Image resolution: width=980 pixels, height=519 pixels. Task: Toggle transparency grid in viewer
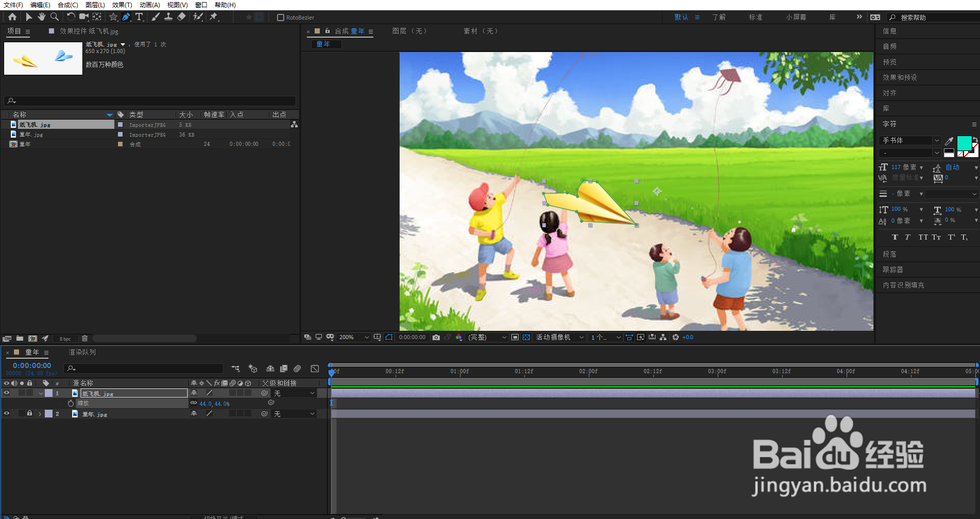tap(526, 337)
